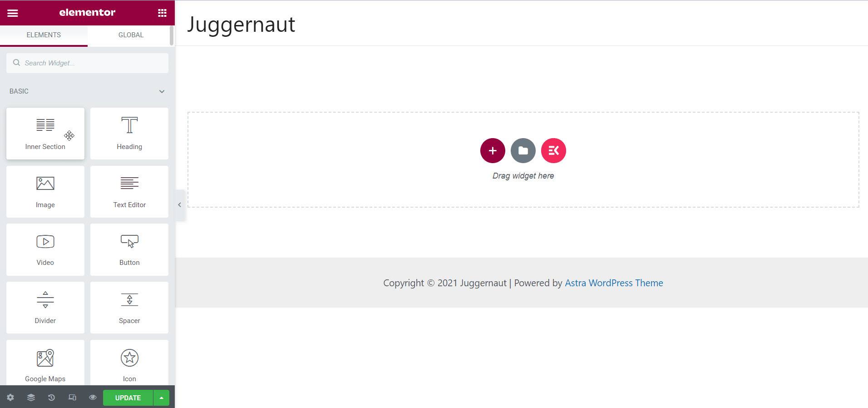
Task: Open the Elementor hamburger menu
Action: pos(13,13)
